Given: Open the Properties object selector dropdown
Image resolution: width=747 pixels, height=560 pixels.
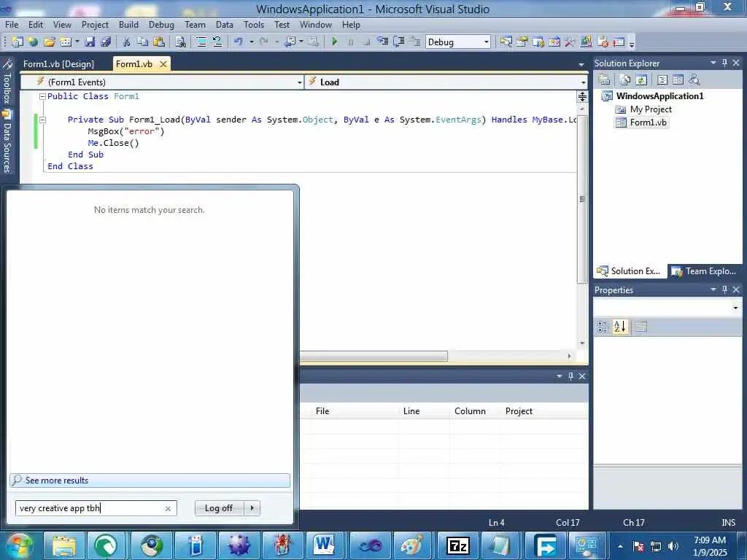Looking at the screenshot, I should pyautogui.click(x=735, y=308).
